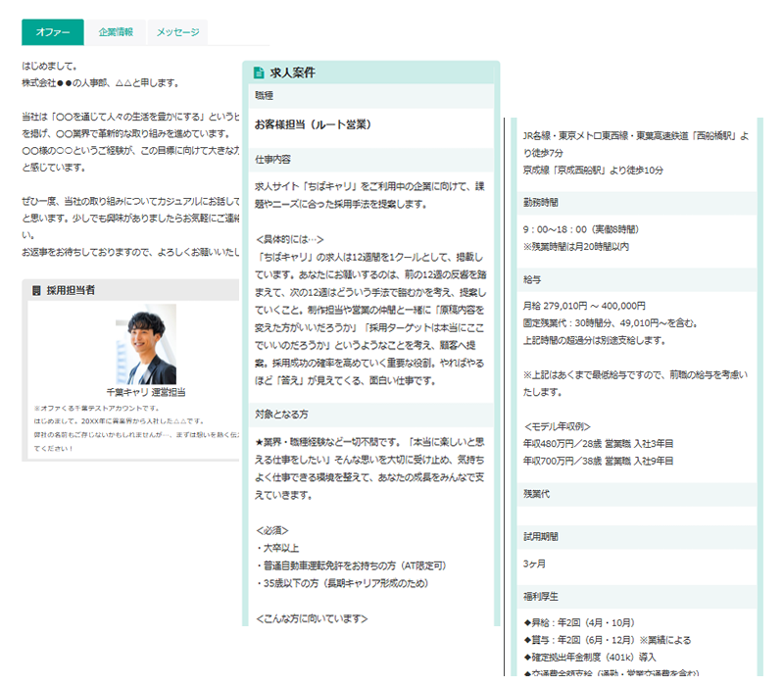784x686 pixels.
Task: Click the document icon beside 求人案件
Action: (259, 73)
